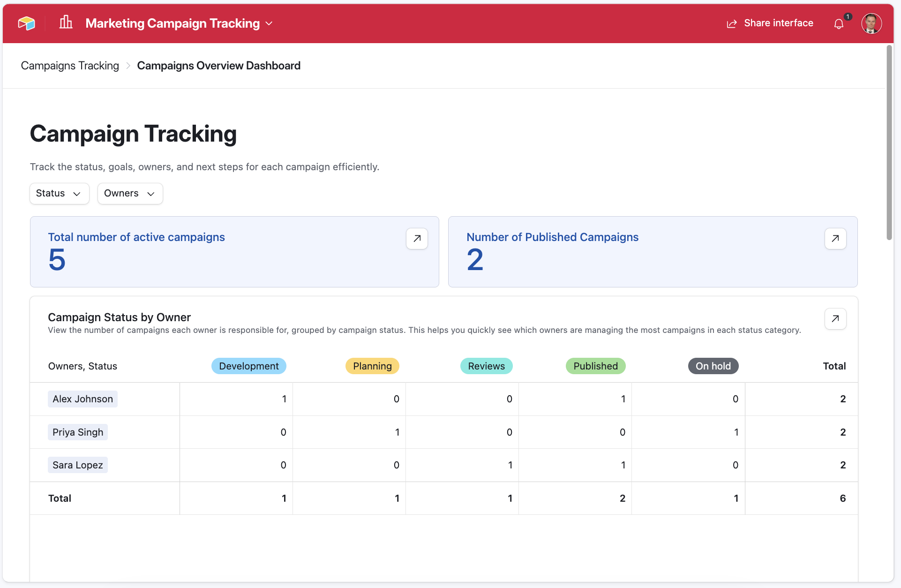Viewport: 901px width, 588px height.
Task: Click the Planning status tag
Action: [372, 366]
